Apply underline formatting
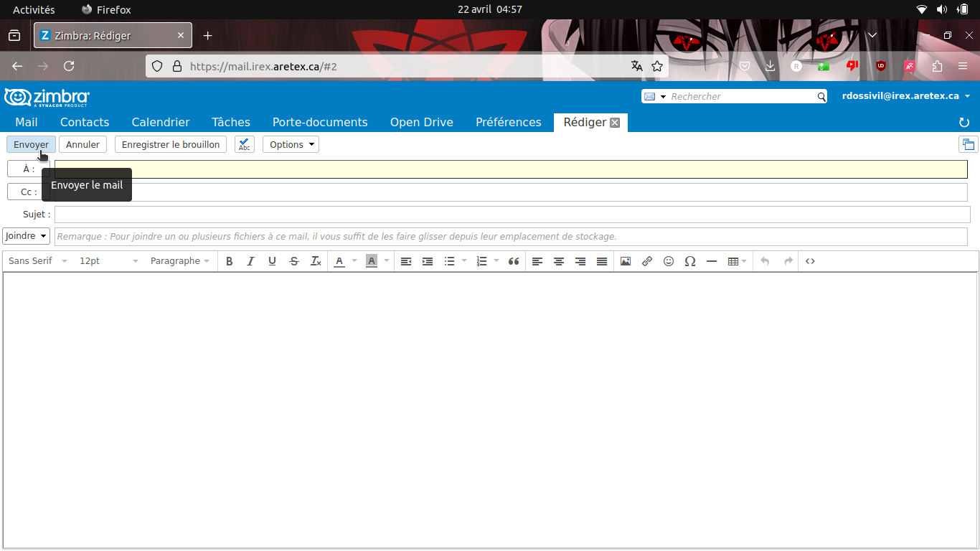Viewport: 980px width, 551px height. (272, 261)
